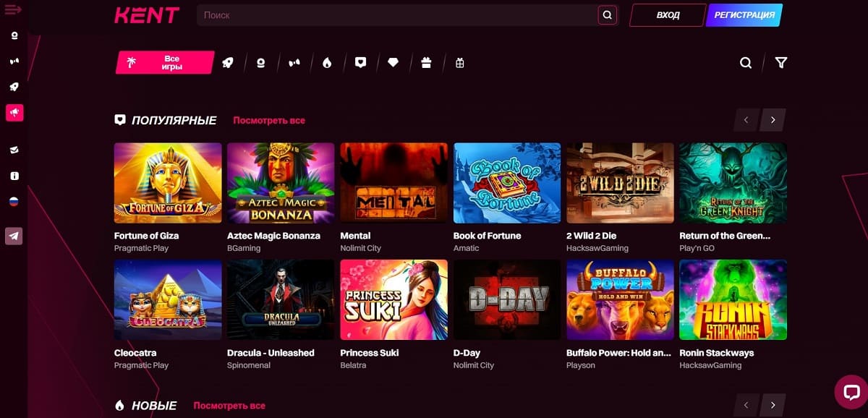868x418 pixels.
Task: Go to KENT logo home page
Action: pyautogui.click(x=147, y=14)
